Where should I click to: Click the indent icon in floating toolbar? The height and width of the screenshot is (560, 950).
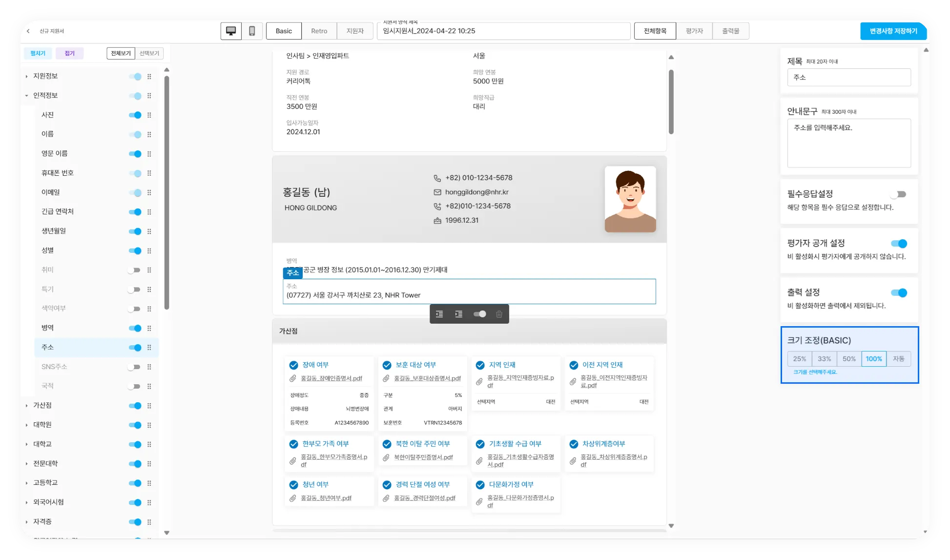coord(459,314)
